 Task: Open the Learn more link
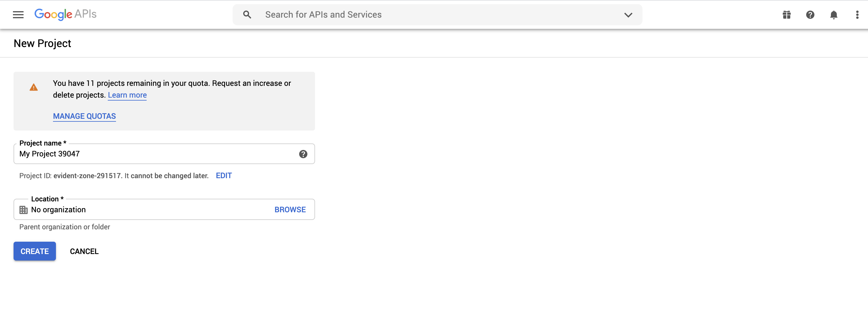tap(127, 95)
